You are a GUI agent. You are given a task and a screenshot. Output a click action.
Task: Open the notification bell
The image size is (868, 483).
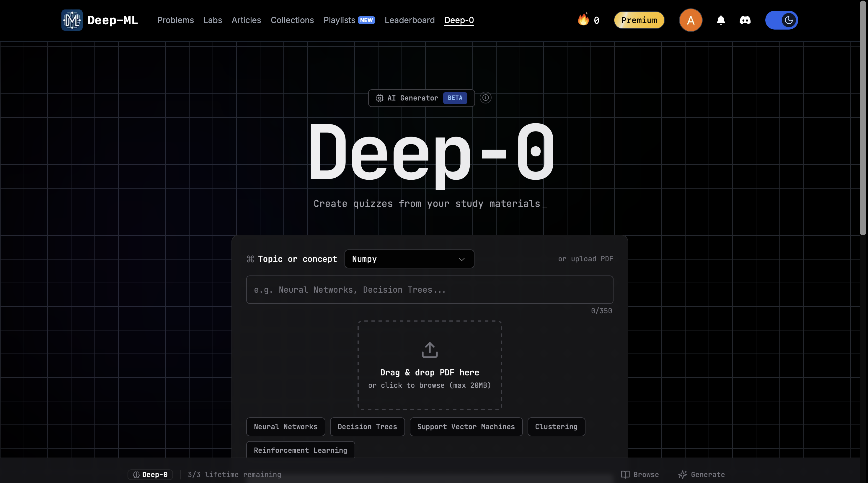click(720, 20)
